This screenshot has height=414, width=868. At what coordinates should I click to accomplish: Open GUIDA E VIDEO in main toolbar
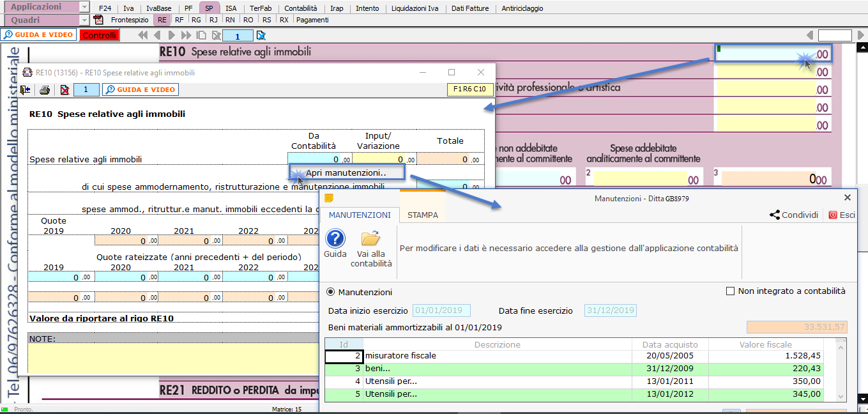(x=38, y=34)
